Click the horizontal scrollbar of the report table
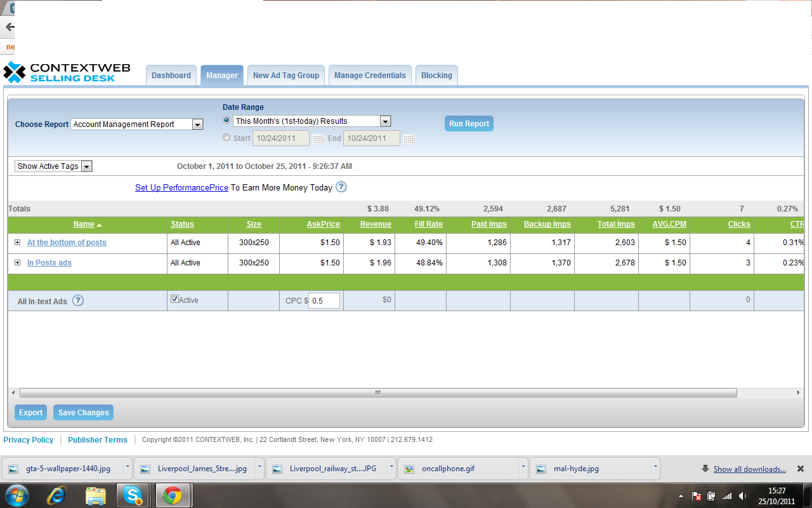Screen dimensions: 812x508 (x=378, y=393)
